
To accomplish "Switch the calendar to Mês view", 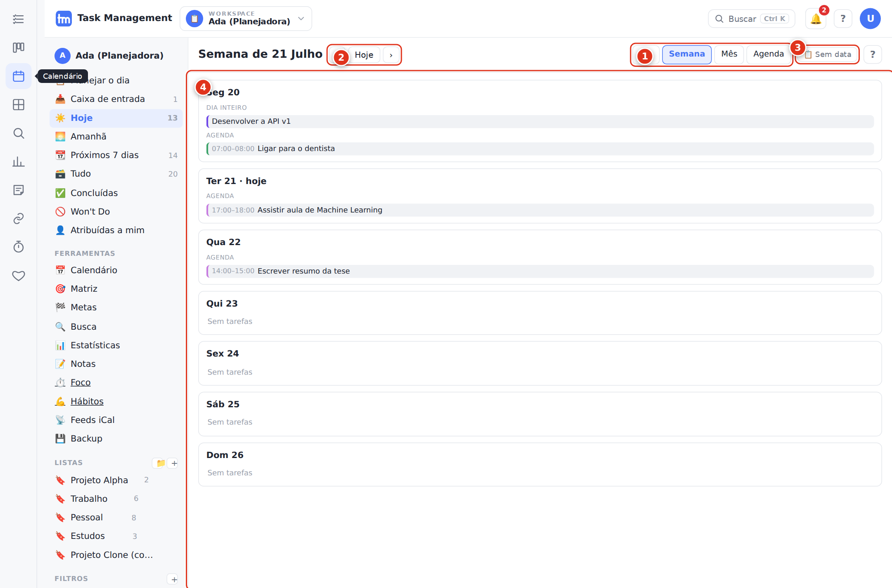I will 729,54.
